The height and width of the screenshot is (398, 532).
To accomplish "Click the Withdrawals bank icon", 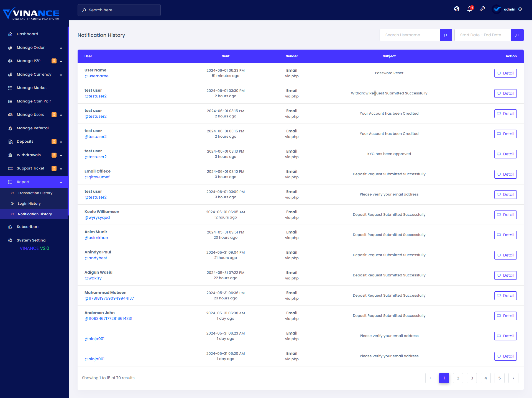I will [x=10, y=155].
